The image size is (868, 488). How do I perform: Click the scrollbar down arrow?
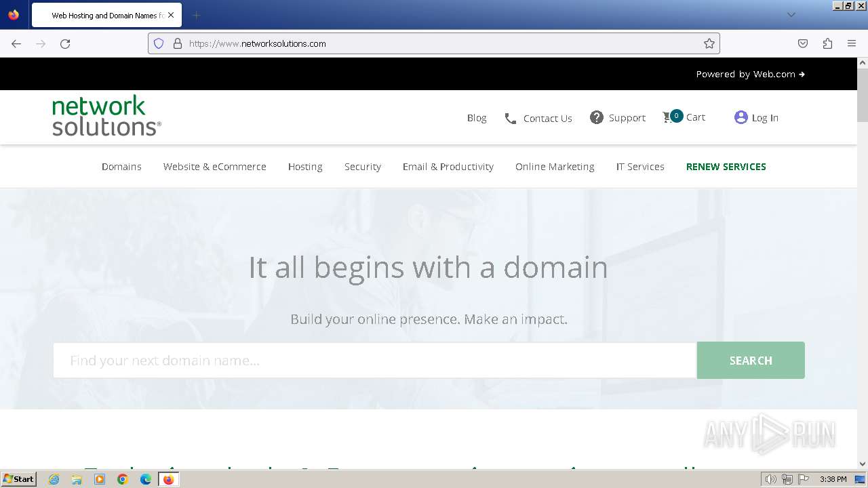coord(863,464)
